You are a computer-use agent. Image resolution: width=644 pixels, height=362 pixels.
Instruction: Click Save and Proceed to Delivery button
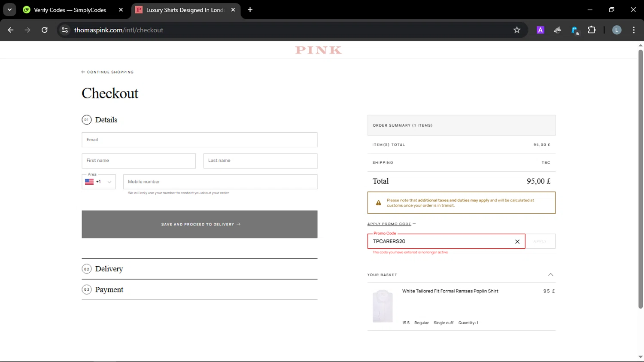tap(200, 224)
